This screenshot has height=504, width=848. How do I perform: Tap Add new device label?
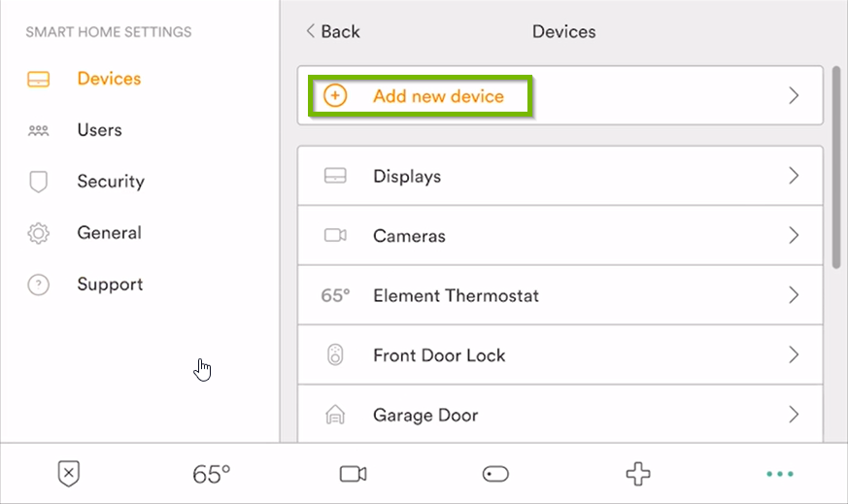[439, 96]
